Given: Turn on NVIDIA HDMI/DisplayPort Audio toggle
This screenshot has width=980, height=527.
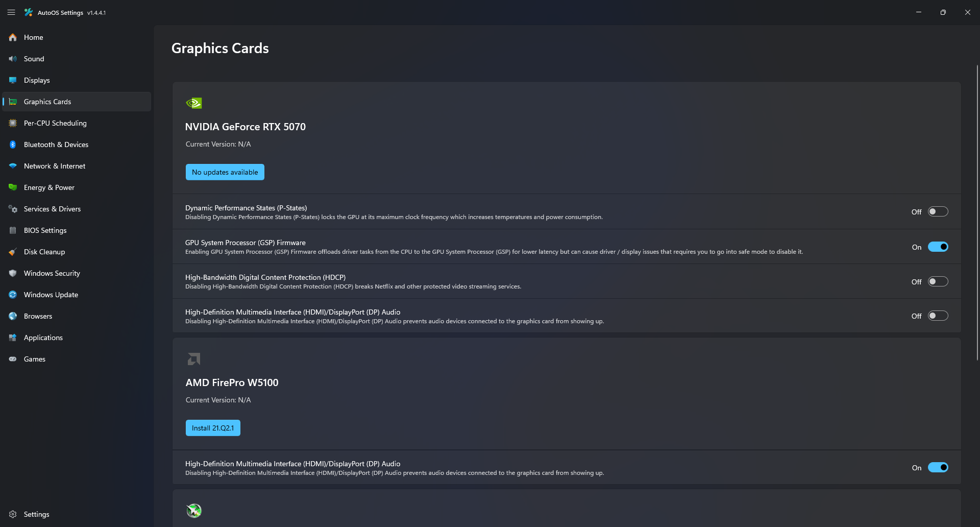Looking at the screenshot, I should [938, 316].
